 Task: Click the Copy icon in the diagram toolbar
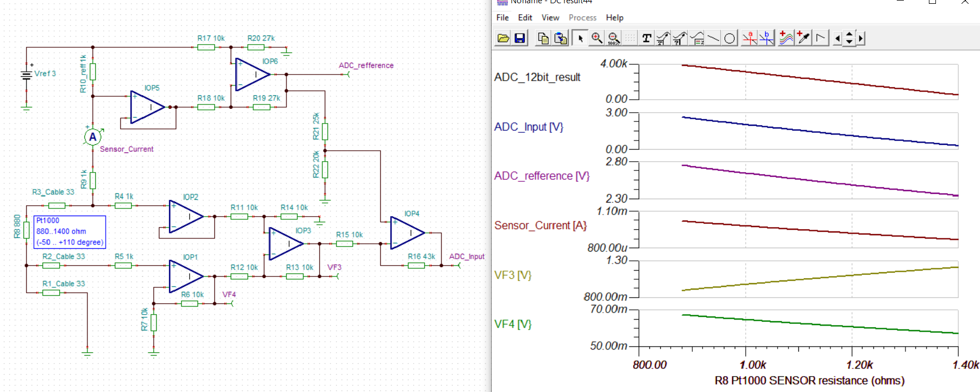[x=543, y=38]
